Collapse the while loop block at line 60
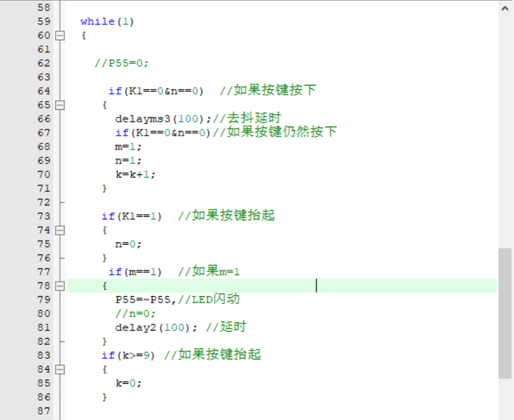The width and height of the screenshot is (514, 420). tap(60, 35)
